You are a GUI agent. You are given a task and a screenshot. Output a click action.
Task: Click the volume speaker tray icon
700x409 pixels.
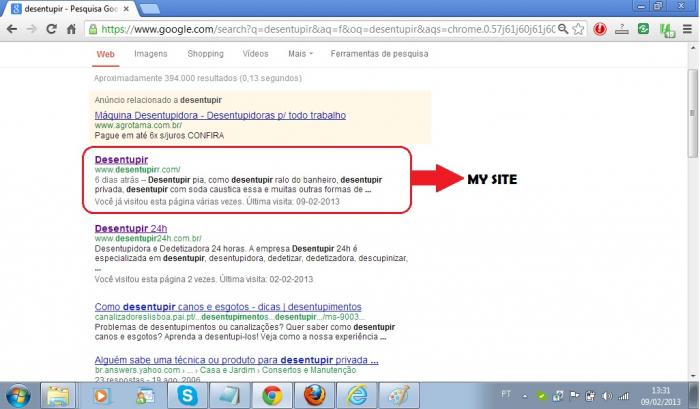(607, 396)
